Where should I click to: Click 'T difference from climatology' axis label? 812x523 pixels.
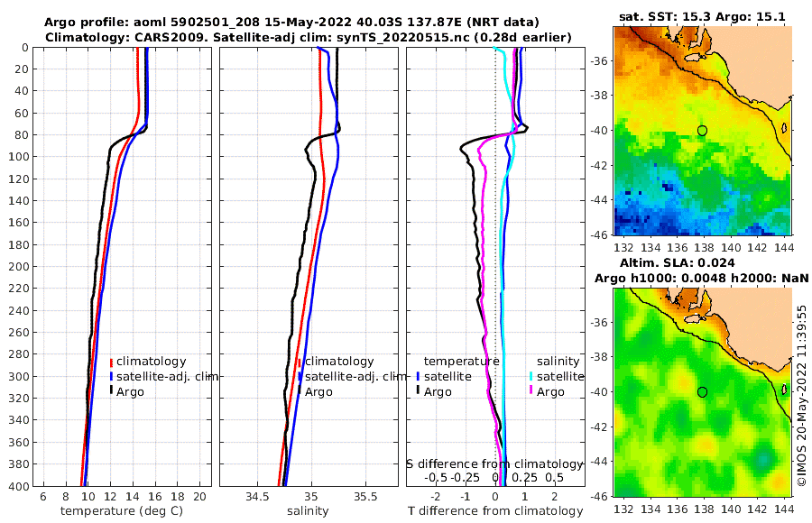click(495, 510)
